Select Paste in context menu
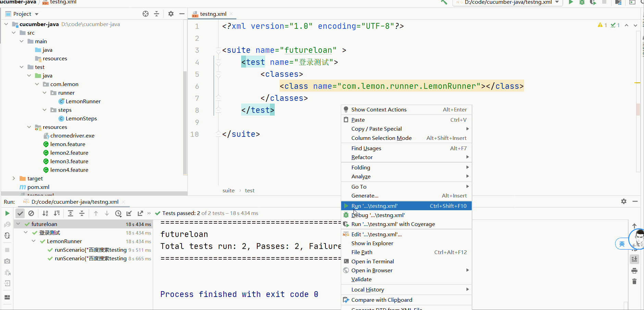The width and height of the screenshot is (644, 310). click(x=407, y=120)
